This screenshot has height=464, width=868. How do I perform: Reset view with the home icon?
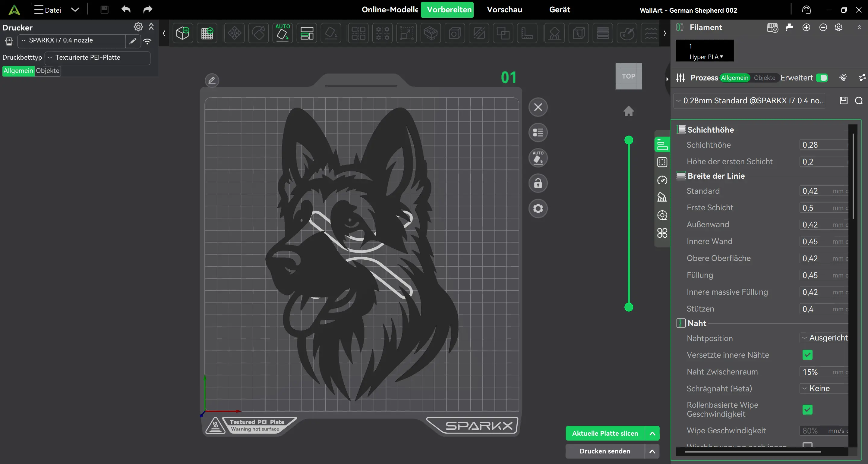tap(628, 111)
